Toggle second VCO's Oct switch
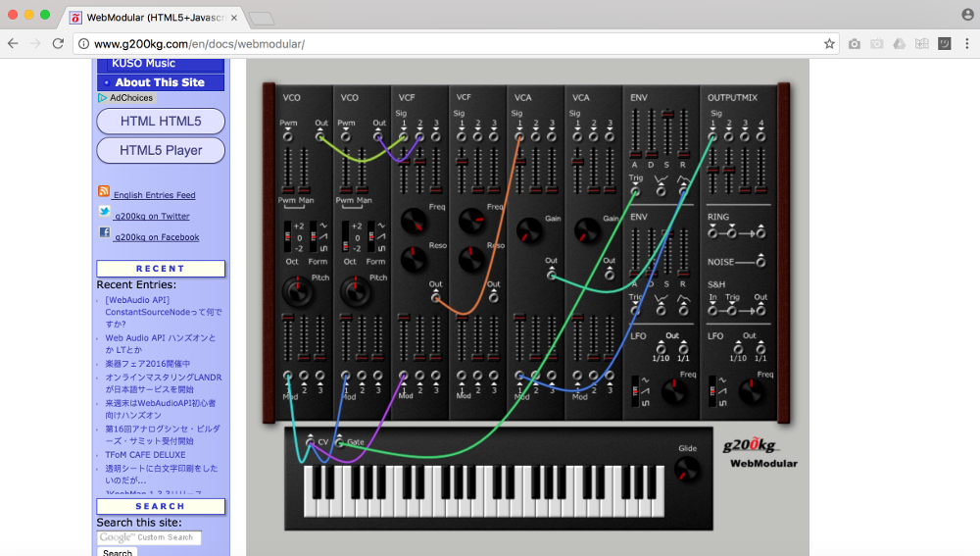The width and height of the screenshot is (980, 556). 346,237
